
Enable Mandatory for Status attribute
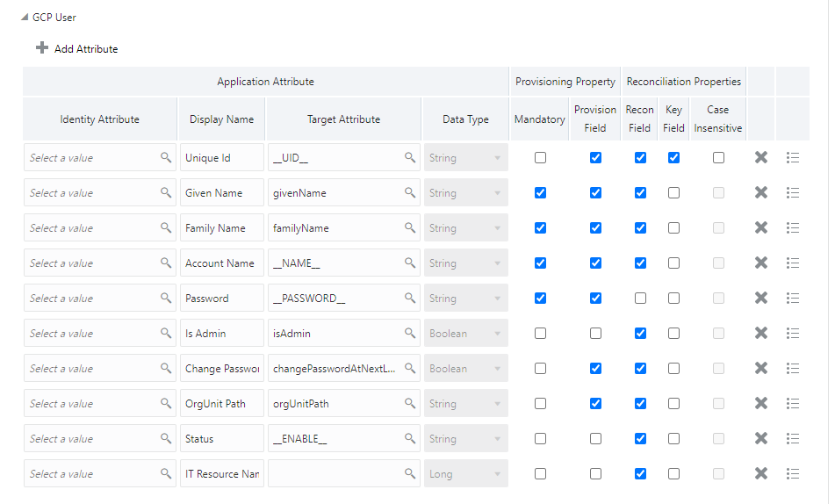tap(541, 439)
